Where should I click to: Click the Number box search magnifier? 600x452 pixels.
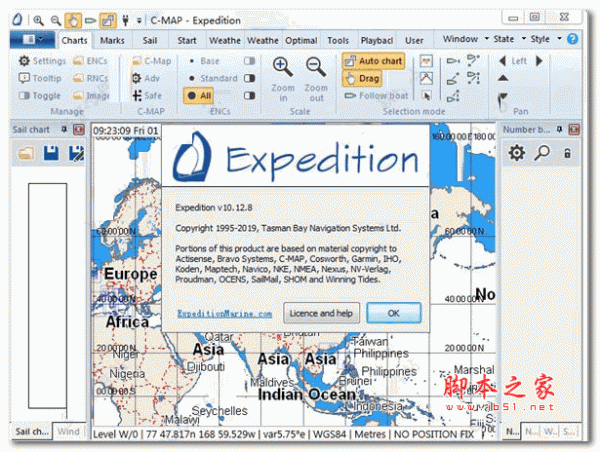click(x=542, y=153)
